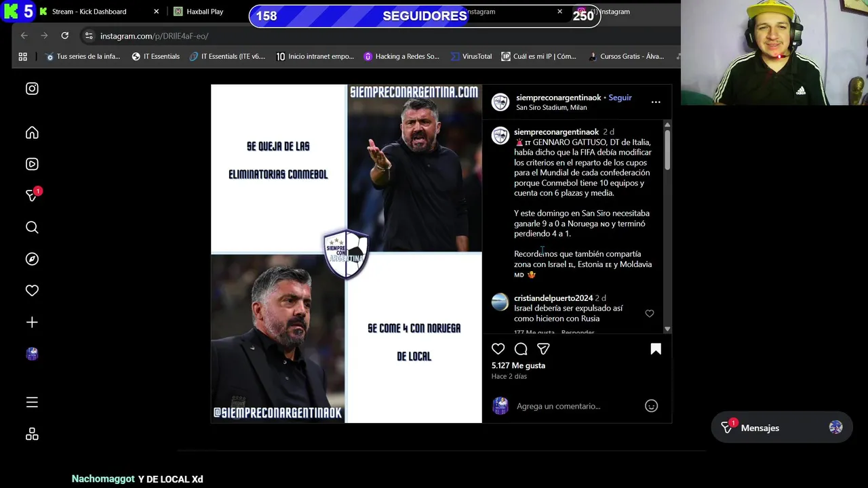
Task: Open Instagram logo in sidebar
Action: click(32, 89)
